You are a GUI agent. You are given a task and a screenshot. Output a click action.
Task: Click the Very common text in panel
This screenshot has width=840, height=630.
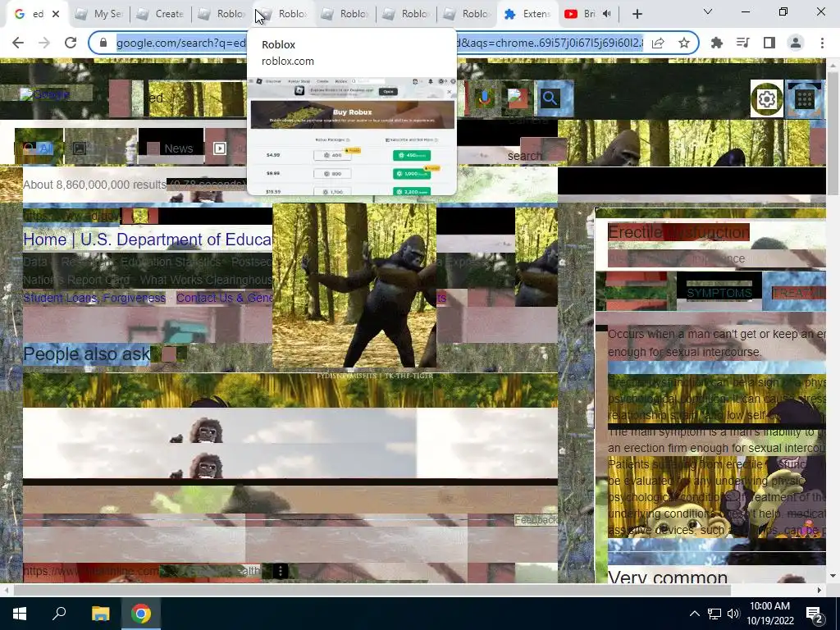(x=668, y=577)
